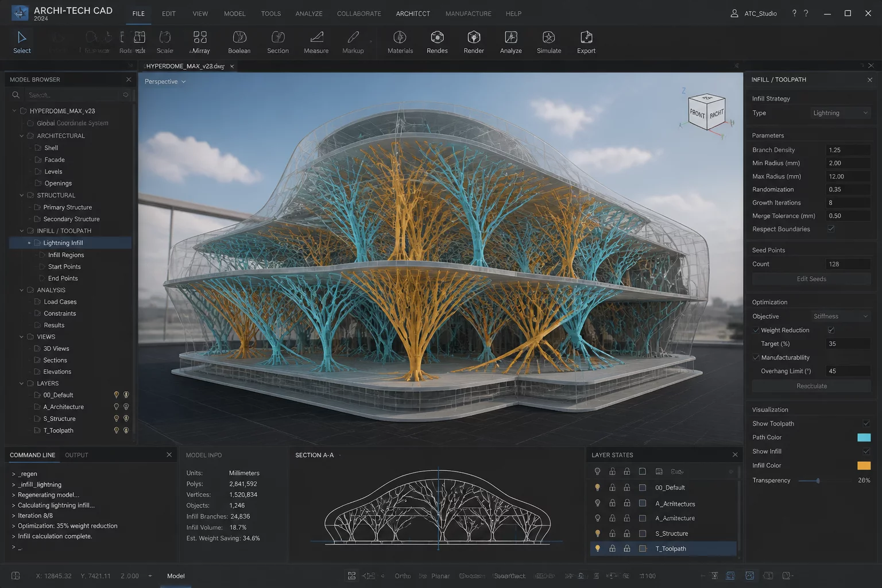Click the Path Color swatch
This screenshot has height=588, width=882.
point(864,438)
